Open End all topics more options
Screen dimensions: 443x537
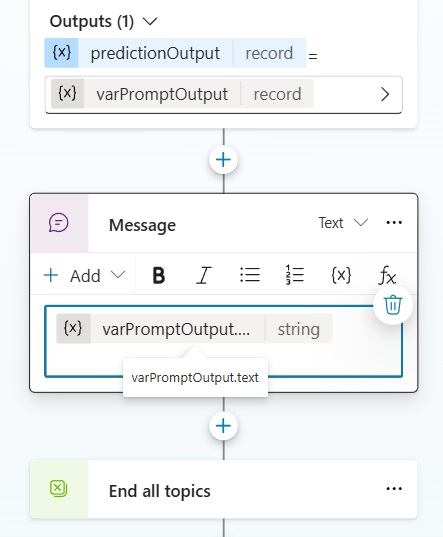tap(394, 489)
